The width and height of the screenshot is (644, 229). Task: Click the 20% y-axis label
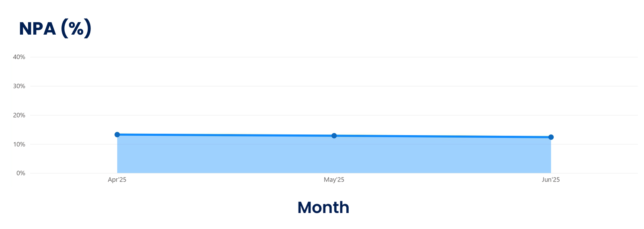coord(19,115)
